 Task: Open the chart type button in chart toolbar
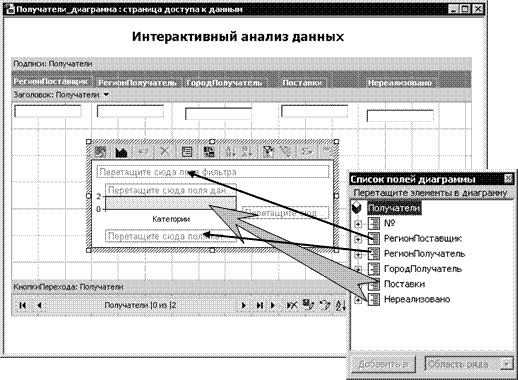coord(121,152)
